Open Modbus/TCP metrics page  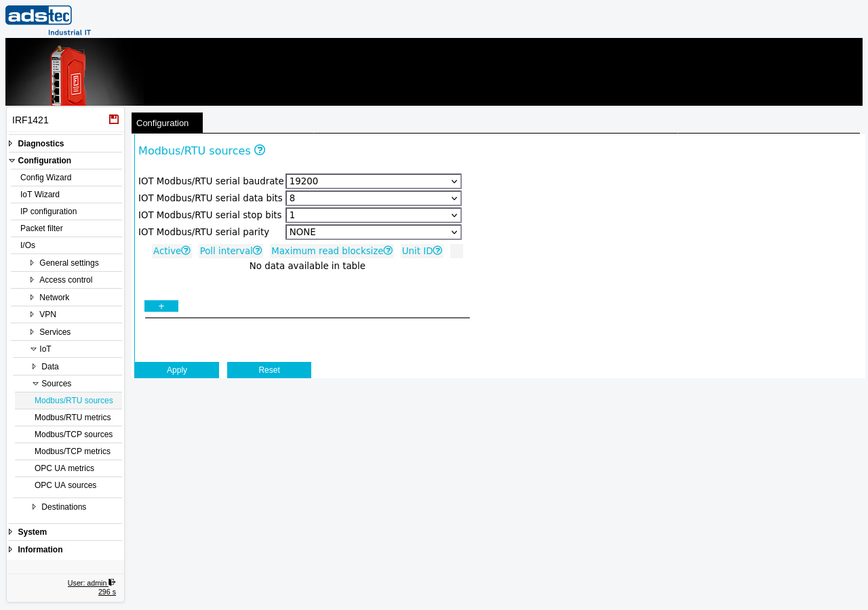click(x=73, y=451)
